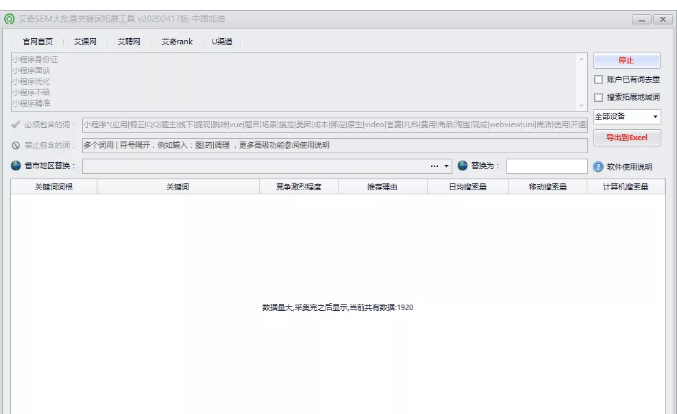Click the 导出到Excel export button
This screenshot has height=414, width=677.
(x=627, y=137)
